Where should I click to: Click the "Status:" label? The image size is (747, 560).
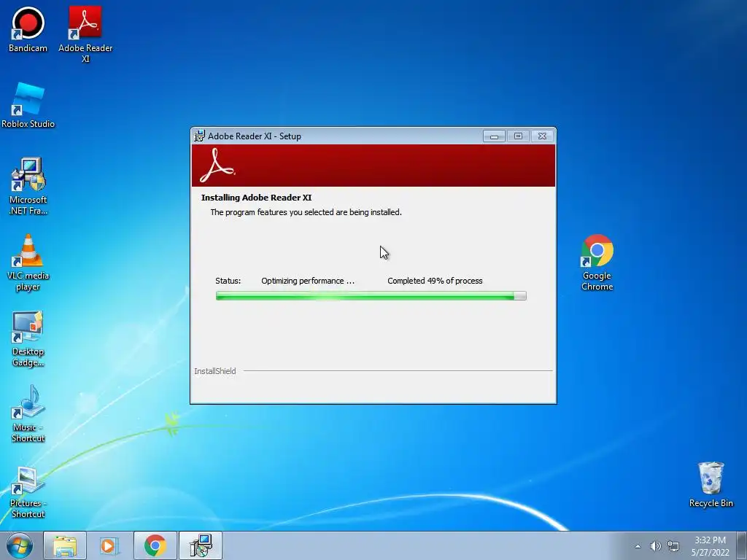[228, 281]
